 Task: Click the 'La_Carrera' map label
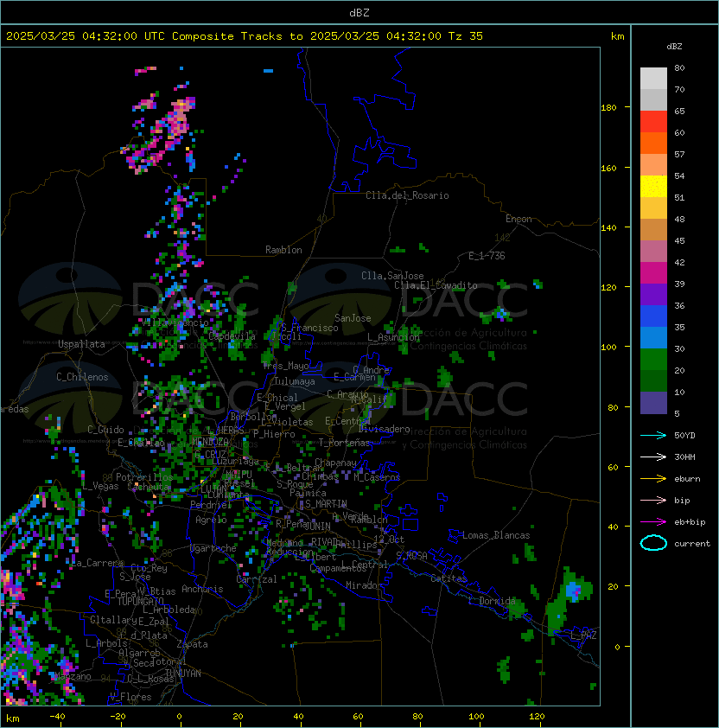[97, 563]
